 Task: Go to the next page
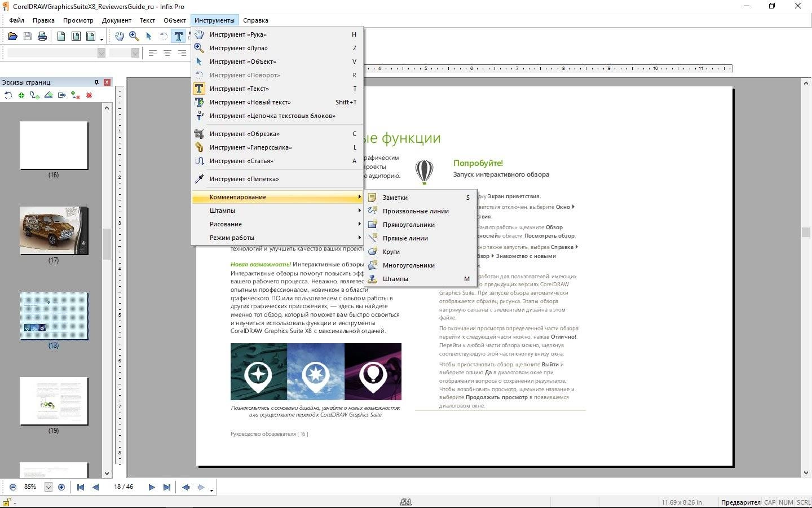point(152,487)
